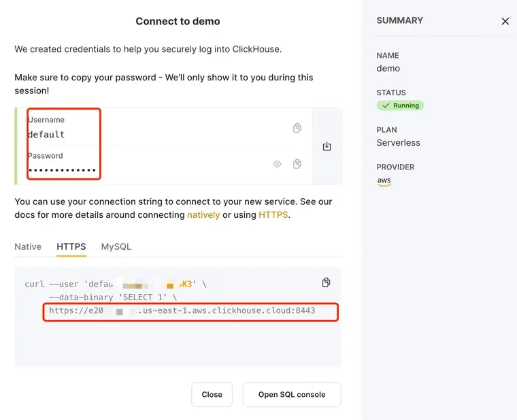Follow the 'natively' docs link
Image resolution: width=517 pixels, height=420 pixels.
(203, 214)
